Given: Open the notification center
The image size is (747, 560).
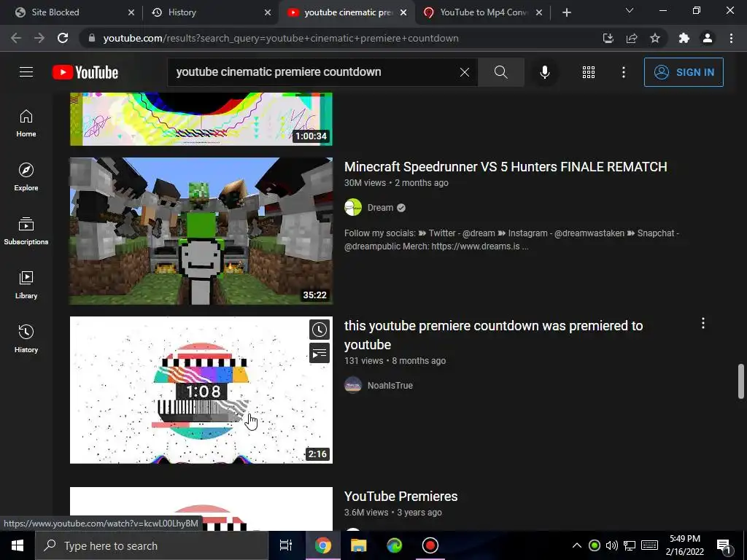Looking at the screenshot, I should (x=724, y=545).
